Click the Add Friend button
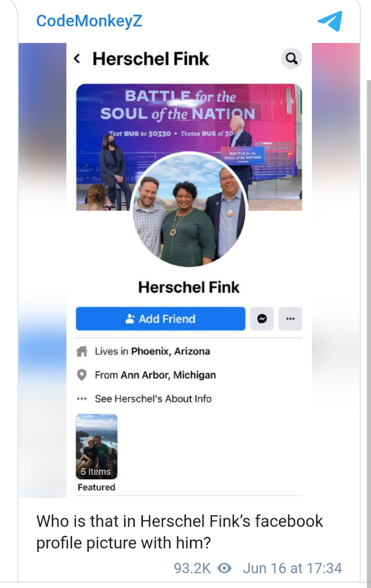 tap(161, 319)
